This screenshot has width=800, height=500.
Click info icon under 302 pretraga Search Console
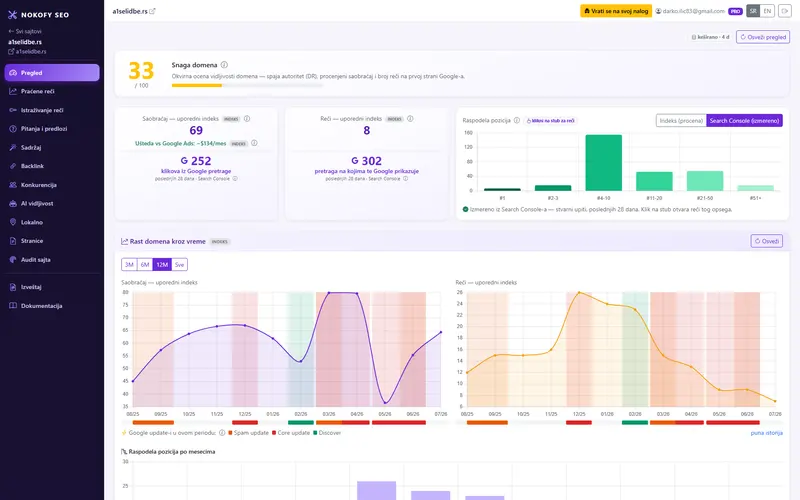point(406,179)
